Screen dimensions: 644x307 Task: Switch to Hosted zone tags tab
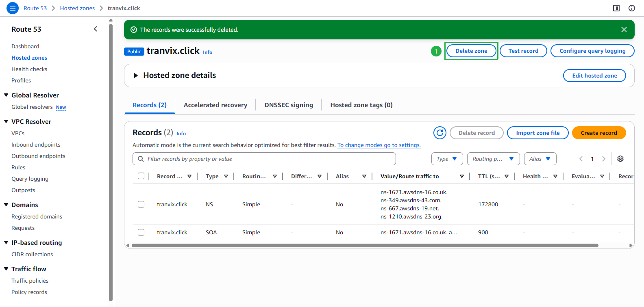(361, 105)
